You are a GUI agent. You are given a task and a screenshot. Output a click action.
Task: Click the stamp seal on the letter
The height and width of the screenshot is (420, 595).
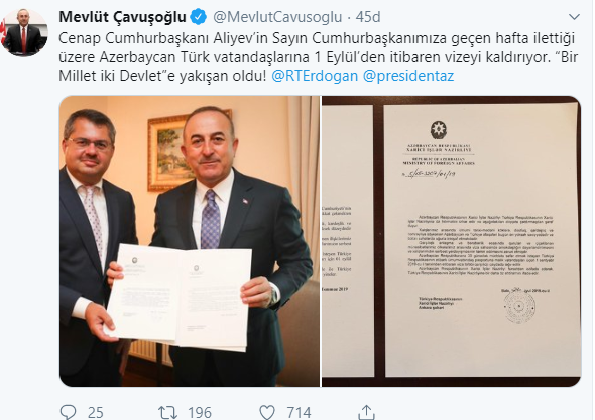point(519,307)
